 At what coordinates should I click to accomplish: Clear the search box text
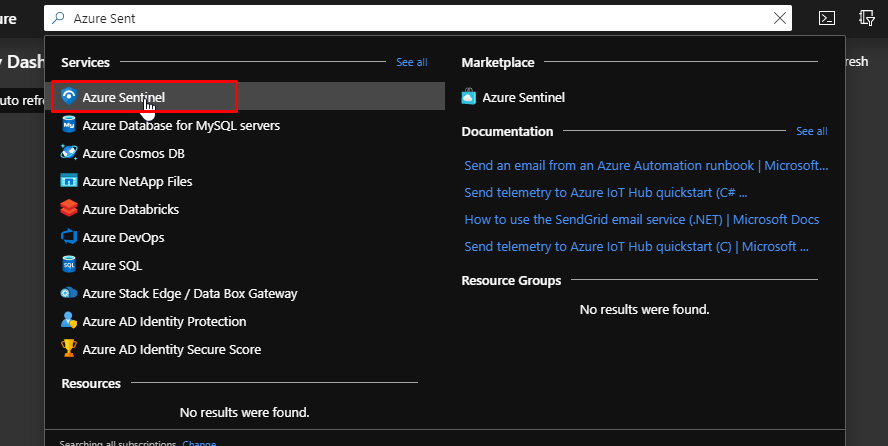click(780, 18)
